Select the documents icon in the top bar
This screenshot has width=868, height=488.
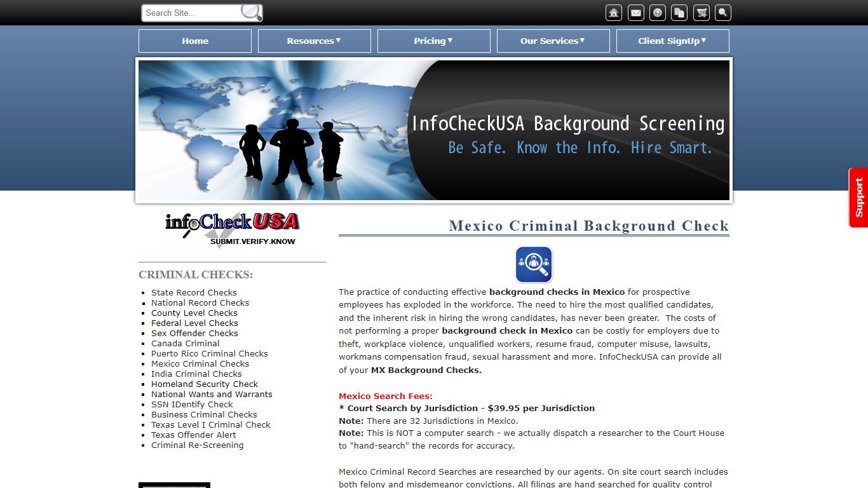679,12
